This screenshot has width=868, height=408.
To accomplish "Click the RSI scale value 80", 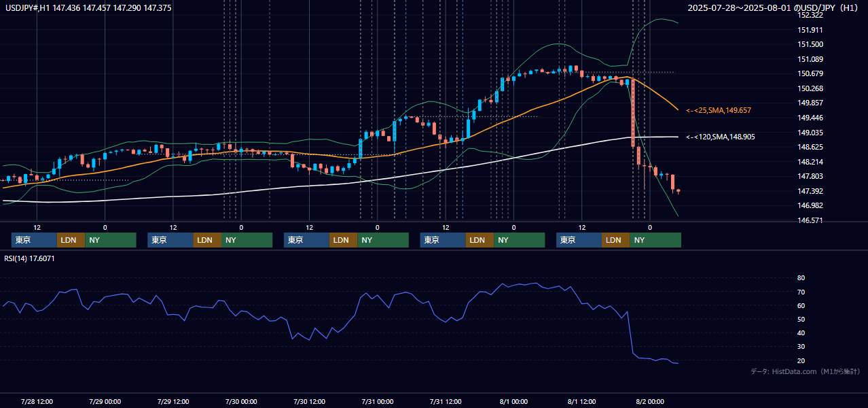I will [x=801, y=278].
